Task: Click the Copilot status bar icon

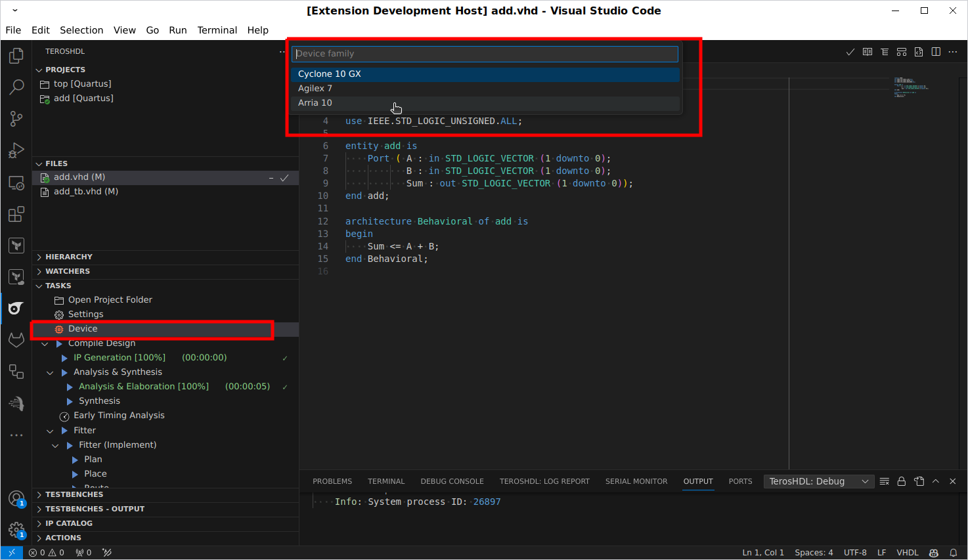Action: 934,553
